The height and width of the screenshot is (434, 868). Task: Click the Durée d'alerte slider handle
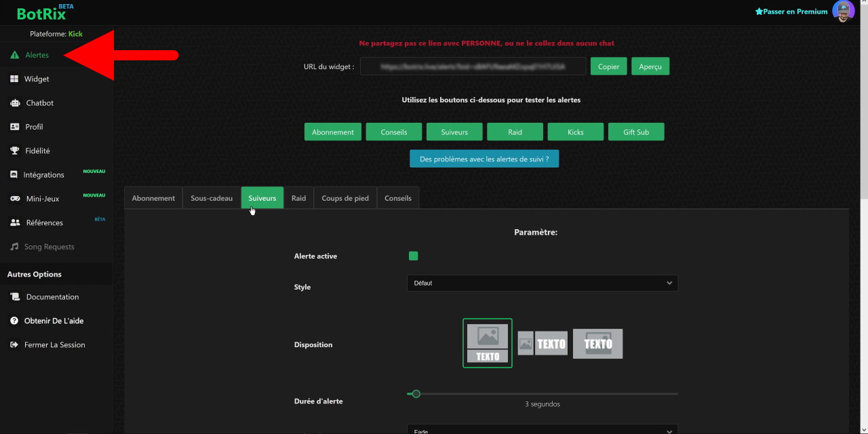pyautogui.click(x=416, y=393)
